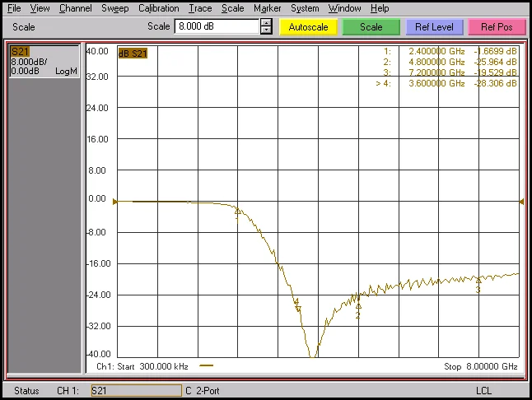This screenshot has width=532, height=400.
Task: Click marker 3 readout 7.200000 GHz
Action: click(x=436, y=72)
